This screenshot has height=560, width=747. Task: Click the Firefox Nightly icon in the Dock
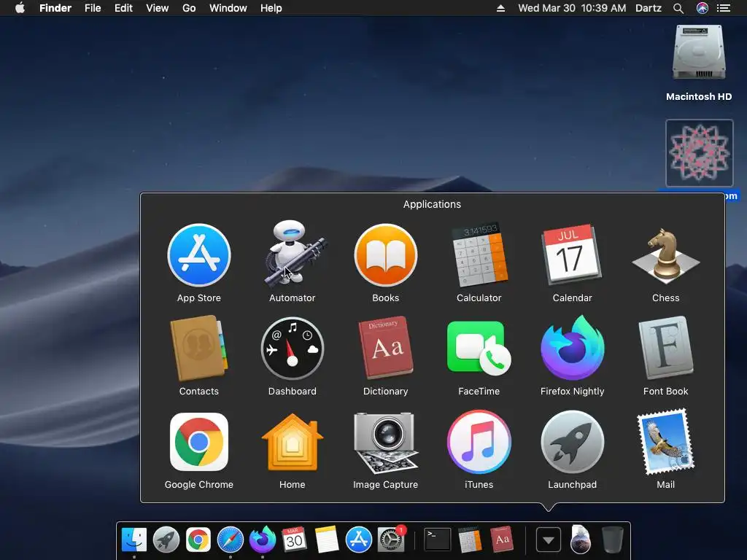(x=263, y=539)
